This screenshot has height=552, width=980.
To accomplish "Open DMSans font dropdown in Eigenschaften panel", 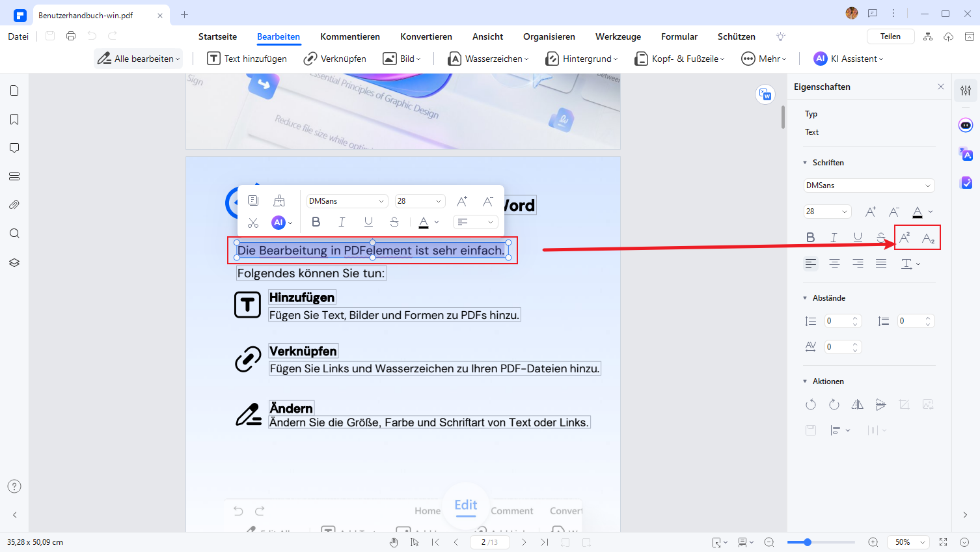I will click(x=869, y=186).
